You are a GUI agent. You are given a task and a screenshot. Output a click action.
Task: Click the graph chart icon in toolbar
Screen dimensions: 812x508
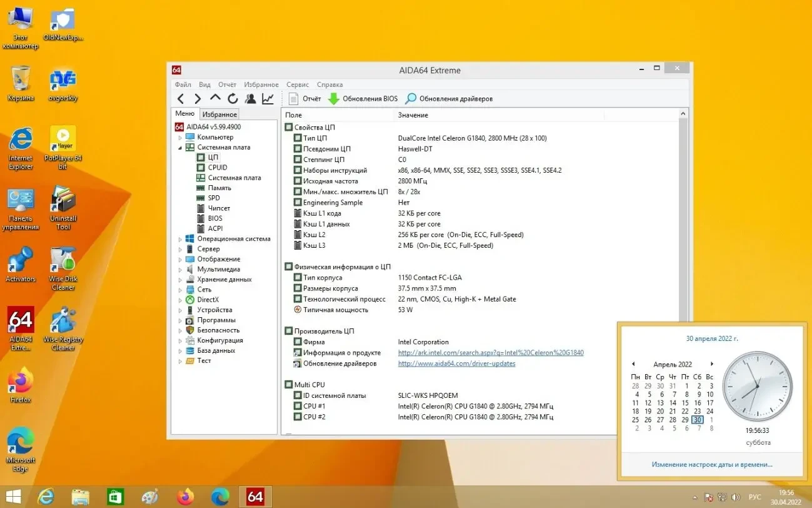pos(268,98)
